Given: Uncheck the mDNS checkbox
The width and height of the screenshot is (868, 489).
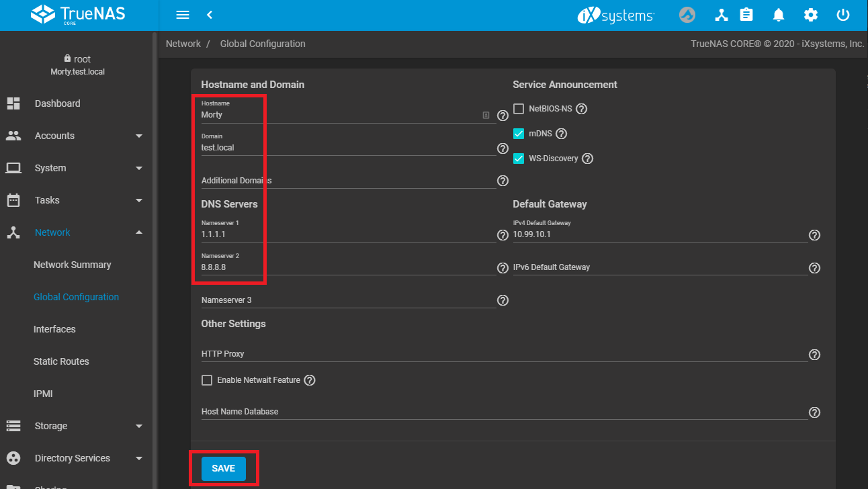Looking at the screenshot, I should pyautogui.click(x=519, y=134).
